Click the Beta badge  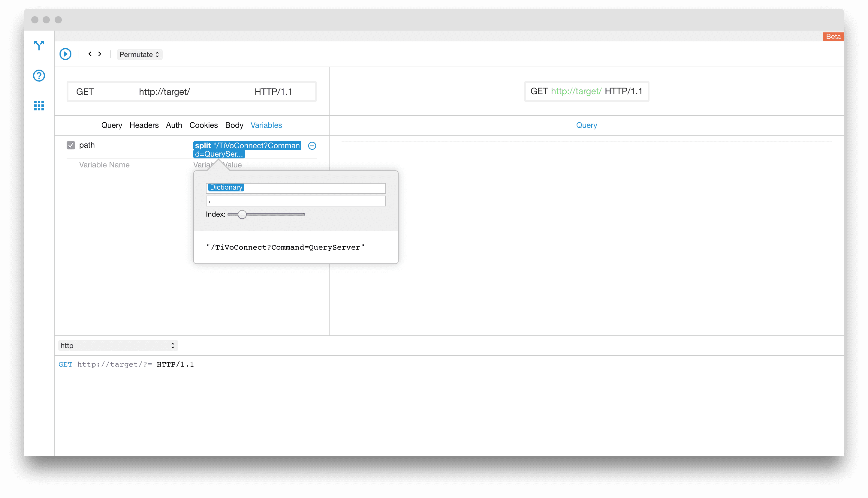(833, 37)
